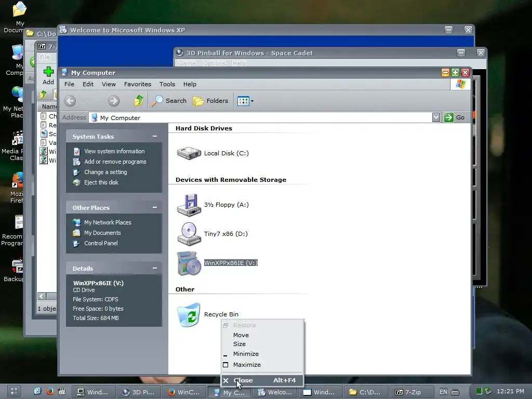Select the Tiny7 x86 (D:) CD drive icon
Screen dimensions: 532x399
pos(189,234)
